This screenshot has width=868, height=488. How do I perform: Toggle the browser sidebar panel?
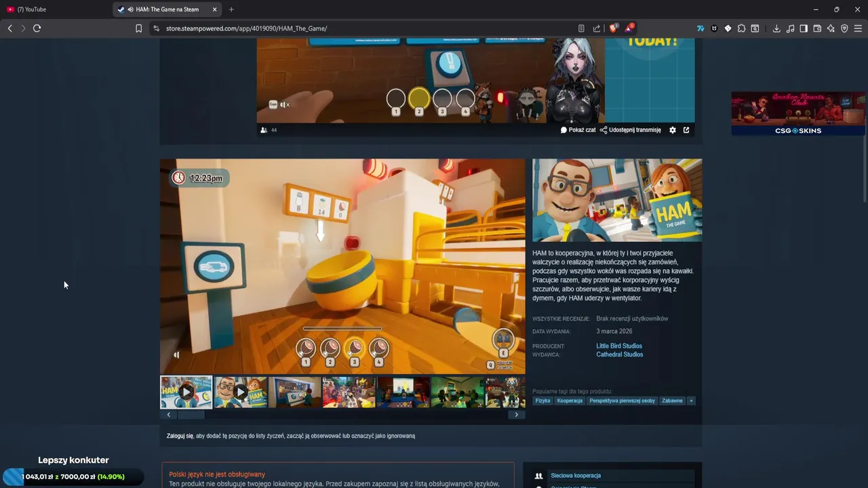(x=804, y=28)
